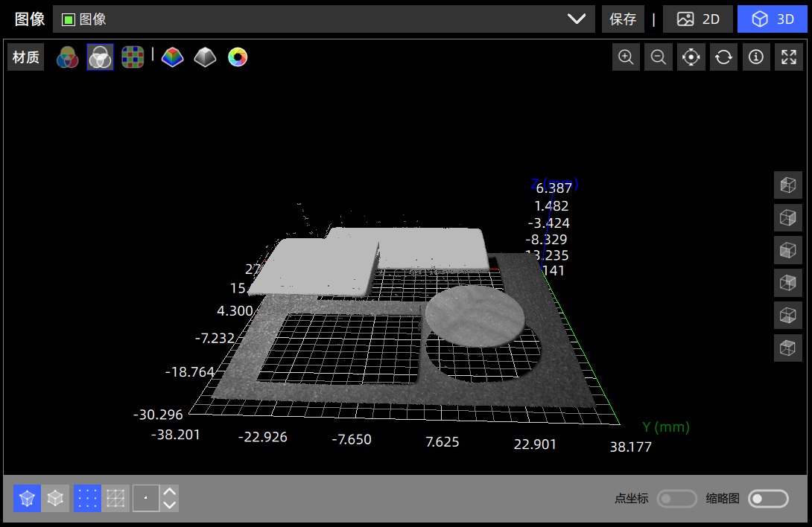Screen dimensions: 812x527
Task: Select the RGB color material icon
Action: pyautogui.click(x=67, y=57)
